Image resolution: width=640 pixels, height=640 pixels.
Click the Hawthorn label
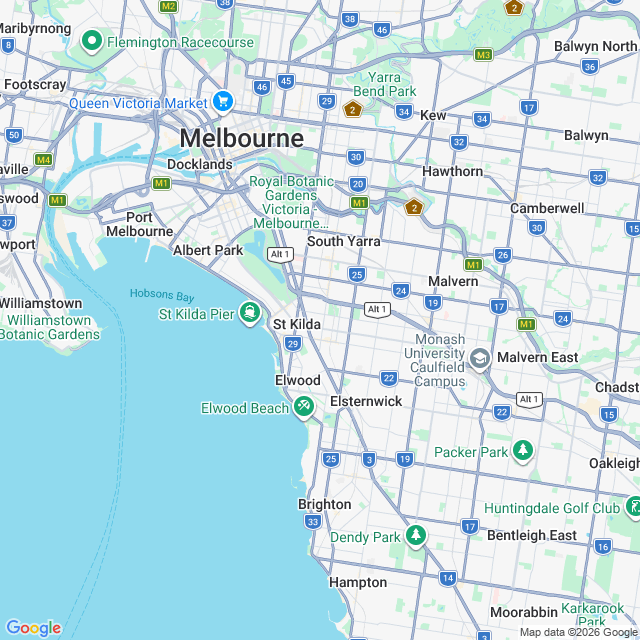pyautogui.click(x=453, y=171)
